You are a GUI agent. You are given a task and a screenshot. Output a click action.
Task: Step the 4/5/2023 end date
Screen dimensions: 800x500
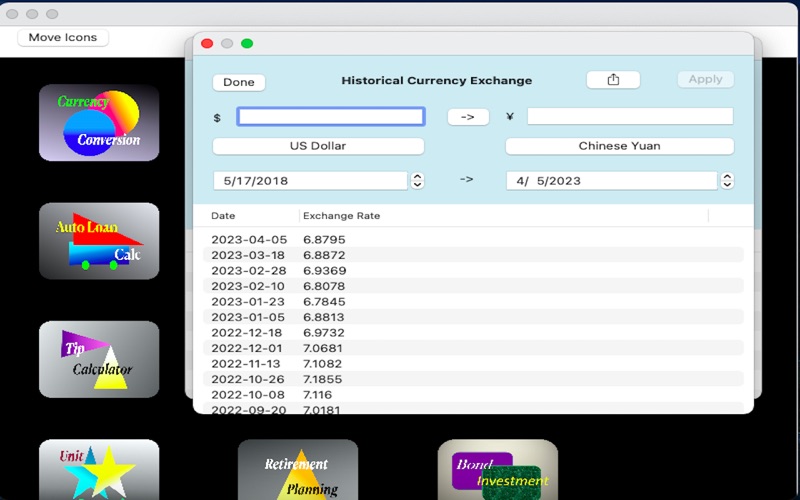pos(727,181)
